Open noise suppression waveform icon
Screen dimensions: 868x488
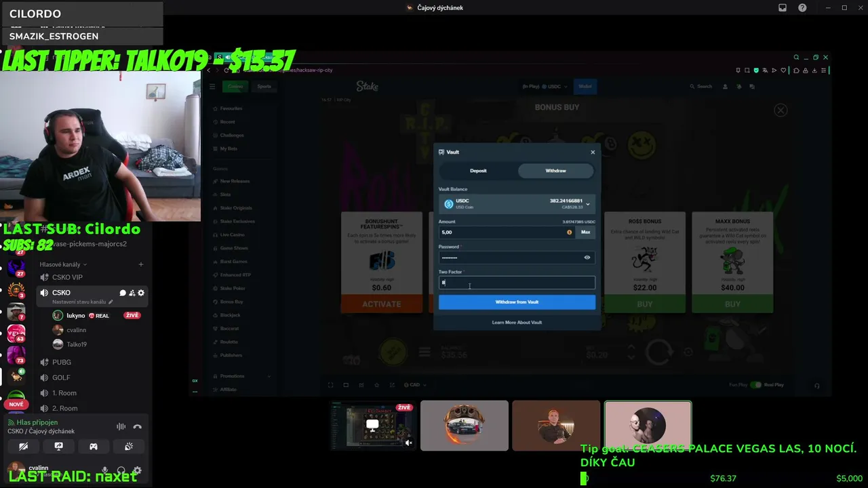121,426
